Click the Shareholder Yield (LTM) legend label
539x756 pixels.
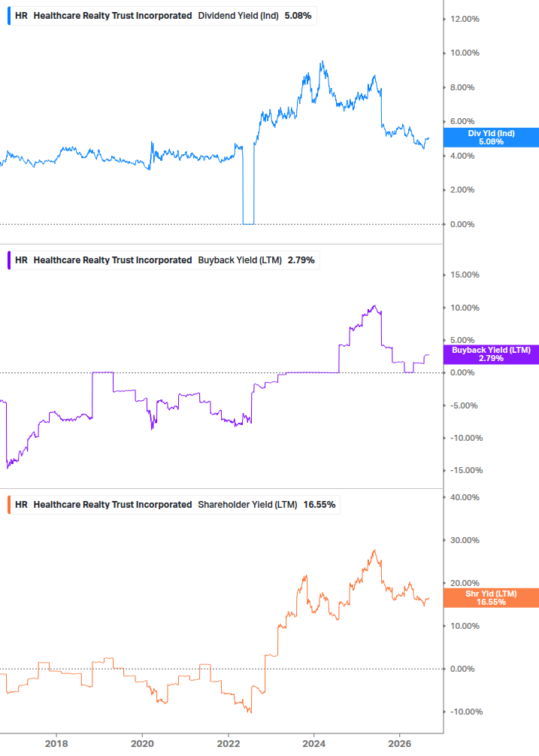[247, 505]
